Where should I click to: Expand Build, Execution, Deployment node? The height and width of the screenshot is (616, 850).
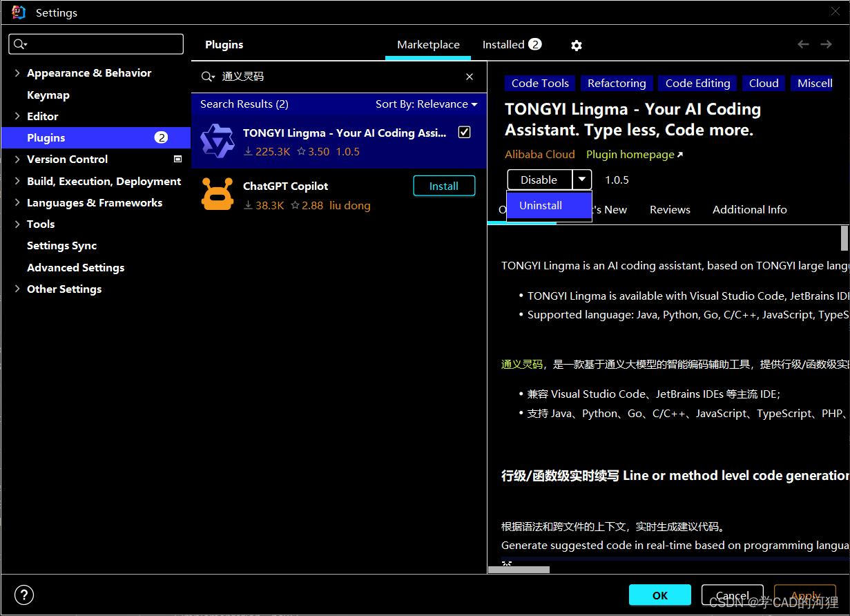click(17, 181)
